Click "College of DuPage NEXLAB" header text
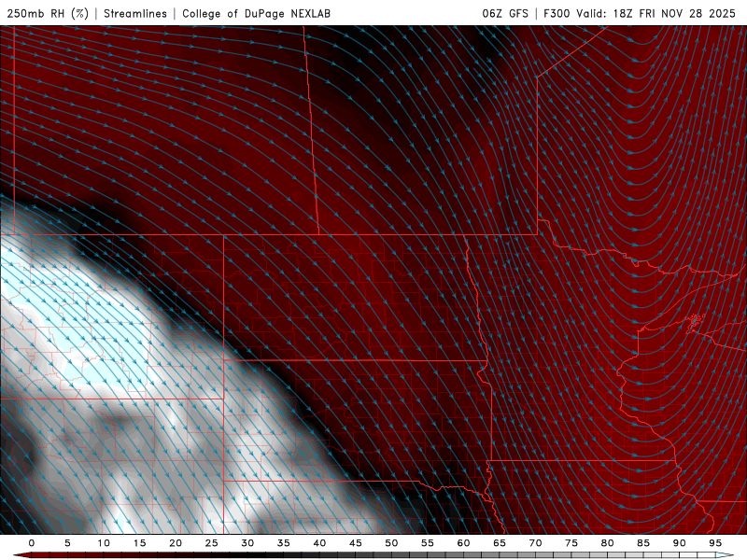Image resolution: width=747 pixels, height=560 pixels. point(256,13)
